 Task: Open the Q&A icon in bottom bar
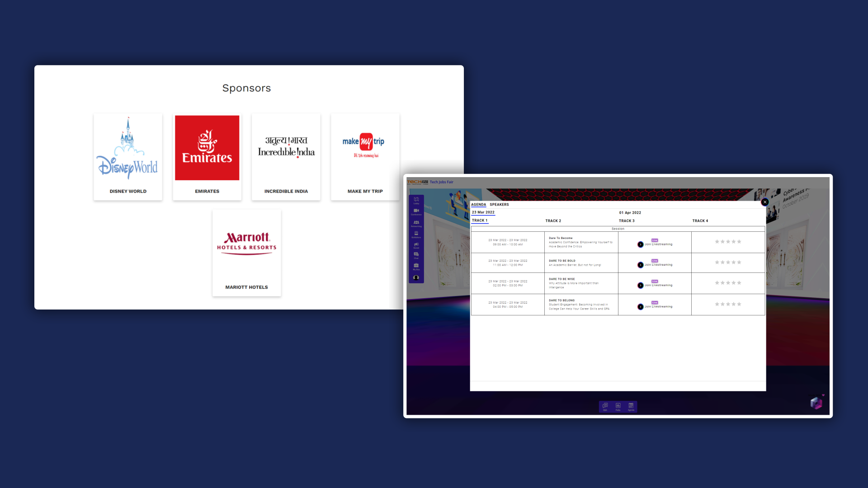[x=605, y=406]
